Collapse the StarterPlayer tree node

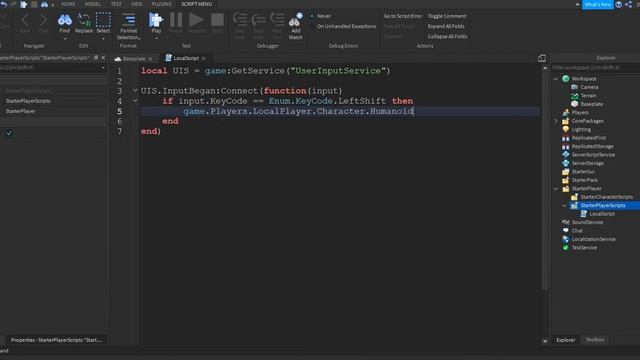[556, 189]
